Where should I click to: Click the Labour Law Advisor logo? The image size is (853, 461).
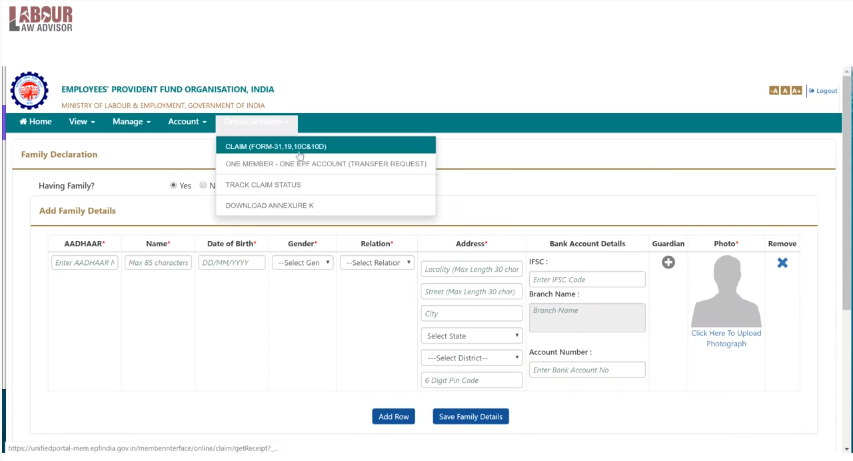pos(41,19)
